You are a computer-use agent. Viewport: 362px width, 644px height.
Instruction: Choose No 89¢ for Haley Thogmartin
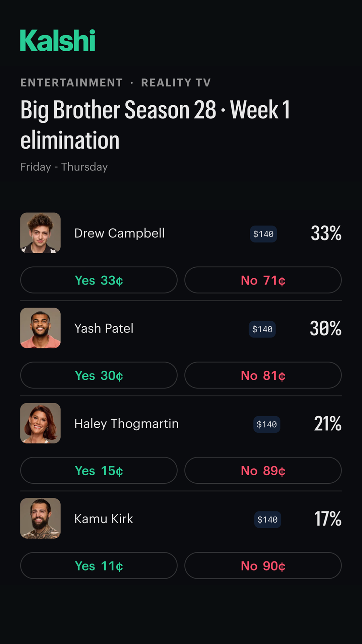[263, 471]
